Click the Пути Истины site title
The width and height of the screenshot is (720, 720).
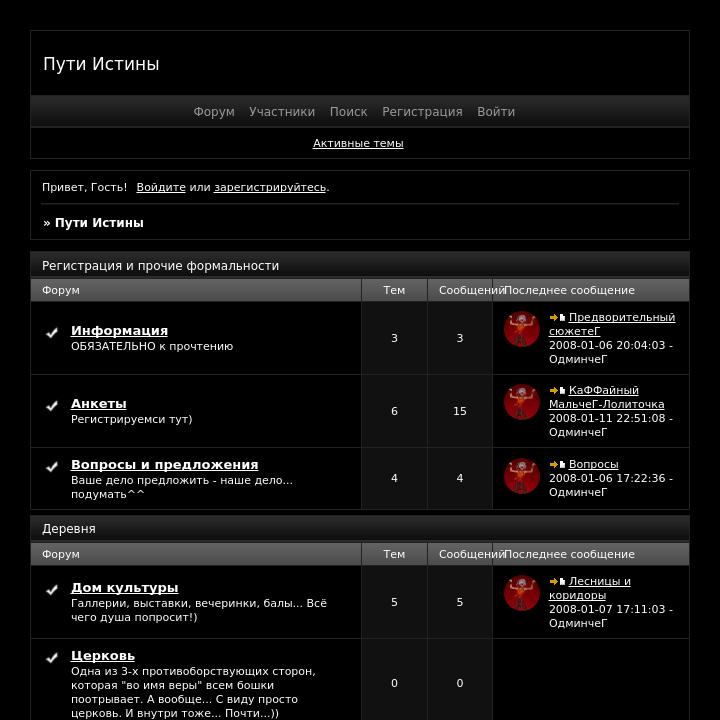pos(101,64)
